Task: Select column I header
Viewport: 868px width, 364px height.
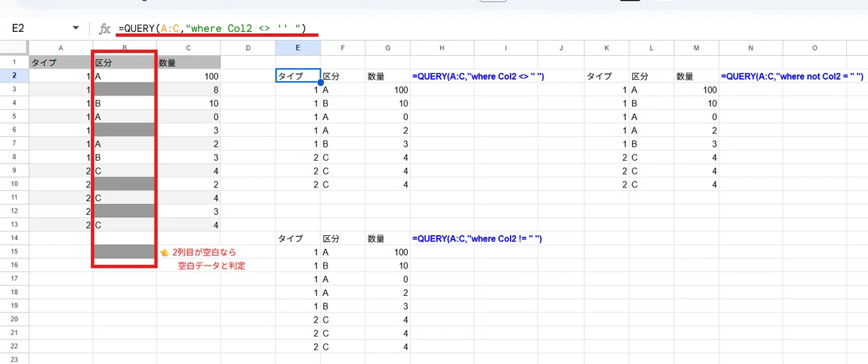Action: (x=506, y=48)
